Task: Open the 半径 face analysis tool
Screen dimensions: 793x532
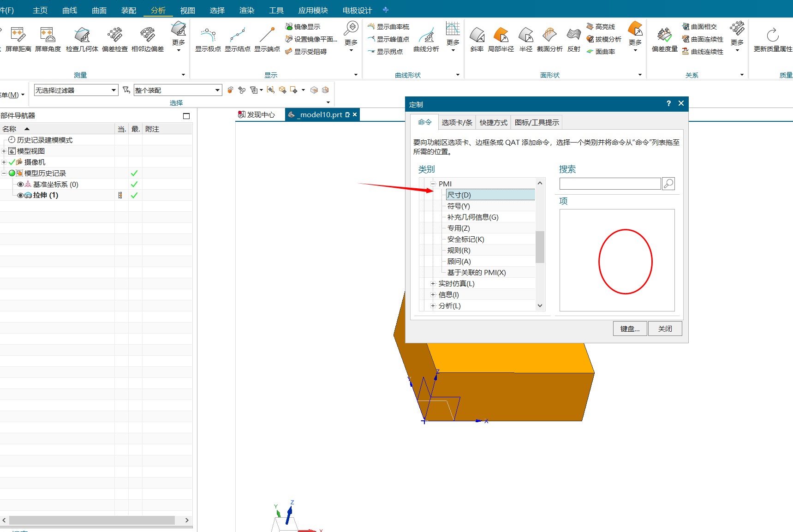Action: 525,39
